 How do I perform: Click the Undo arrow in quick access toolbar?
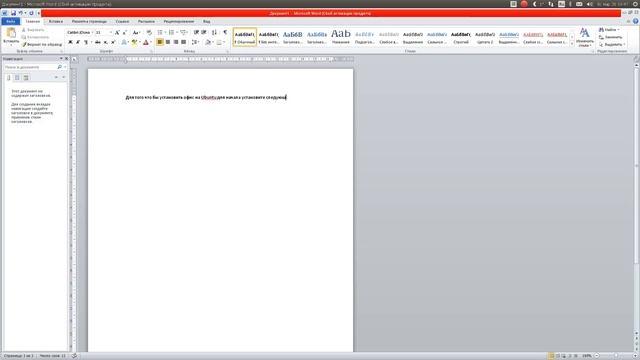coord(20,13)
